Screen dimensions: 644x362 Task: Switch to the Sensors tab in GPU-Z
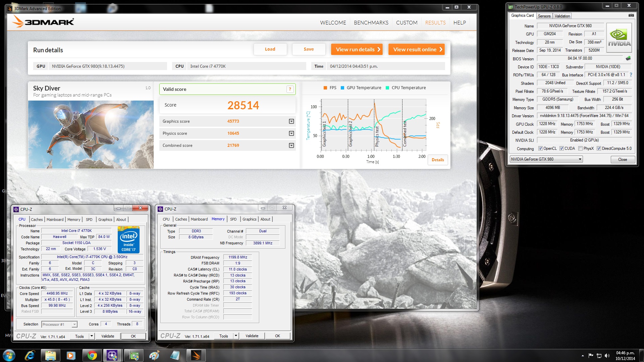pos(544,16)
